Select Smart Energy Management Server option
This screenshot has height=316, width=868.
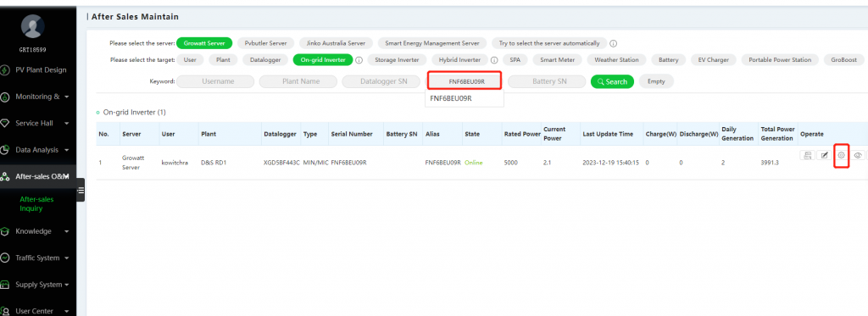[x=432, y=43]
